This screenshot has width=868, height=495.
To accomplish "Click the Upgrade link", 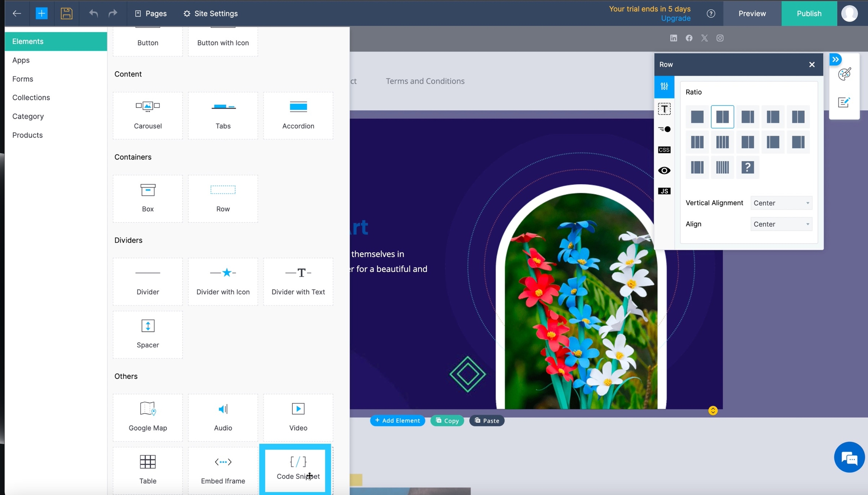I will 675,18.
